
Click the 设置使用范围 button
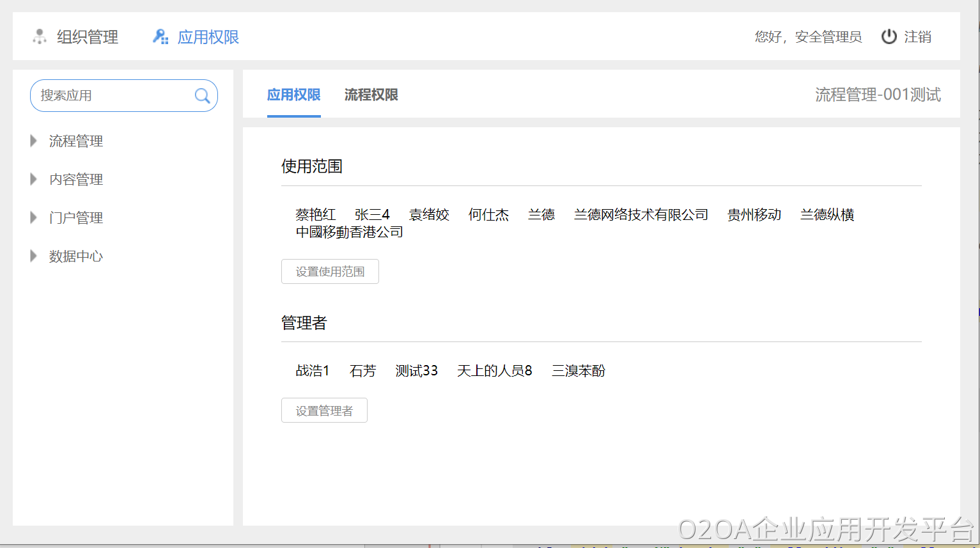tap(330, 271)
